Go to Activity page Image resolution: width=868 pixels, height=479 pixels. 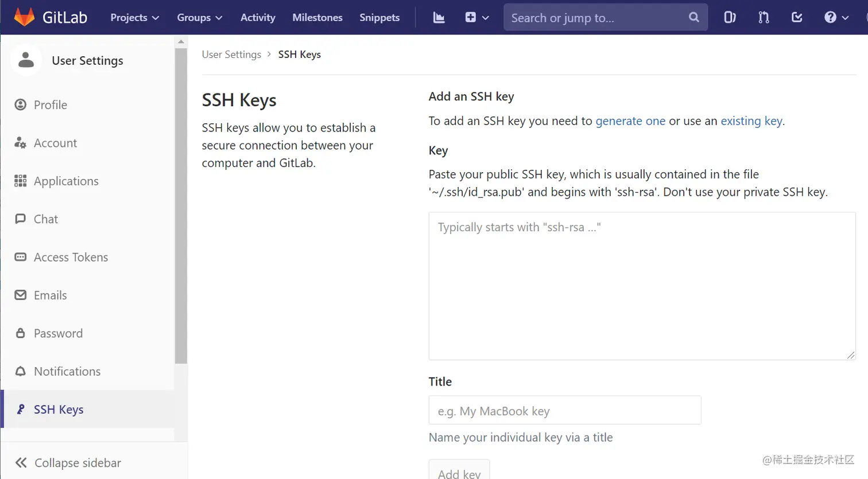pyautogui.click(x=258, y=17)
